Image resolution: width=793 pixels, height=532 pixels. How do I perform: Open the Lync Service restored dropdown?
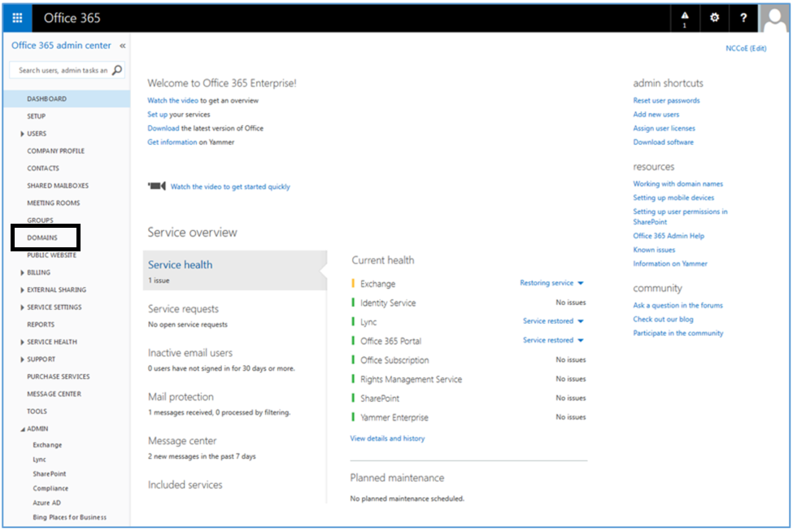coord(581,321)
